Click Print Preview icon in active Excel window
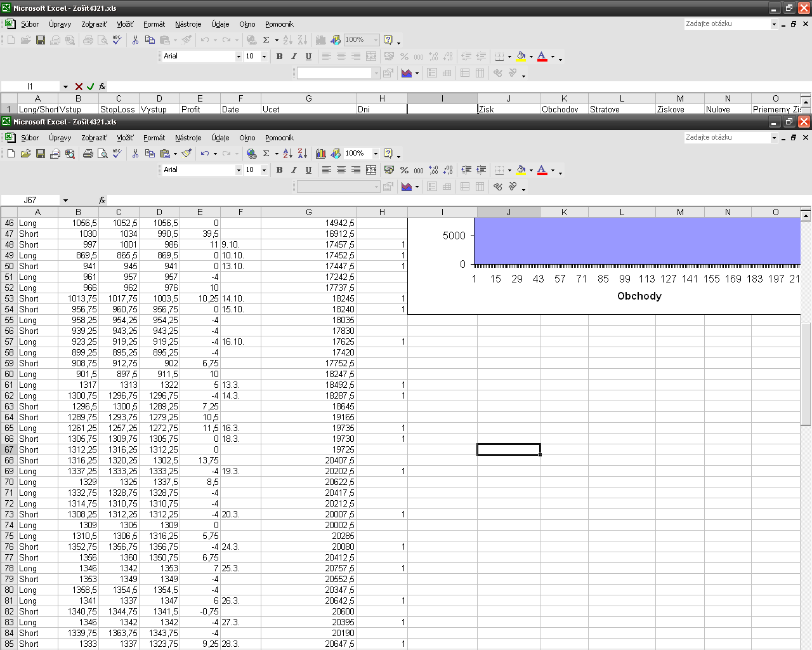The image size is (812, 650). (x=102, y=154)
